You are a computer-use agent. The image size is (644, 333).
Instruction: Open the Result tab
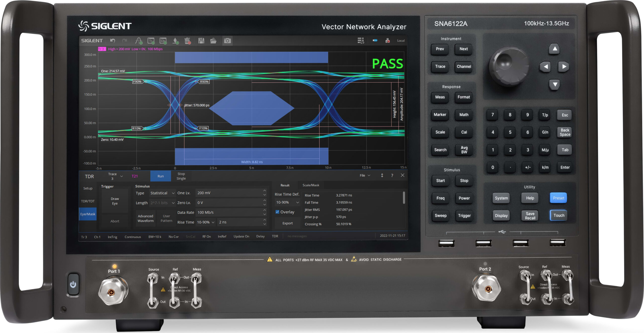(x=285, y=185)
